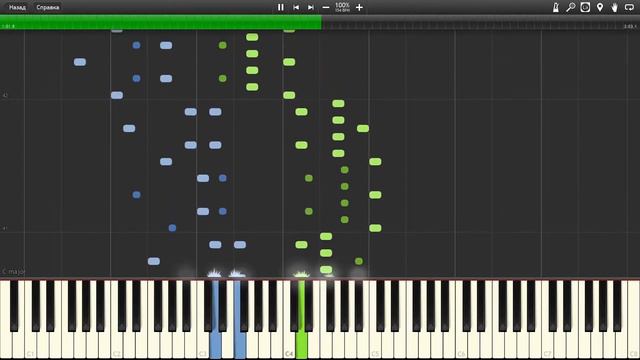
Task: Play the white key labeled C4
Action: (289, 345)
